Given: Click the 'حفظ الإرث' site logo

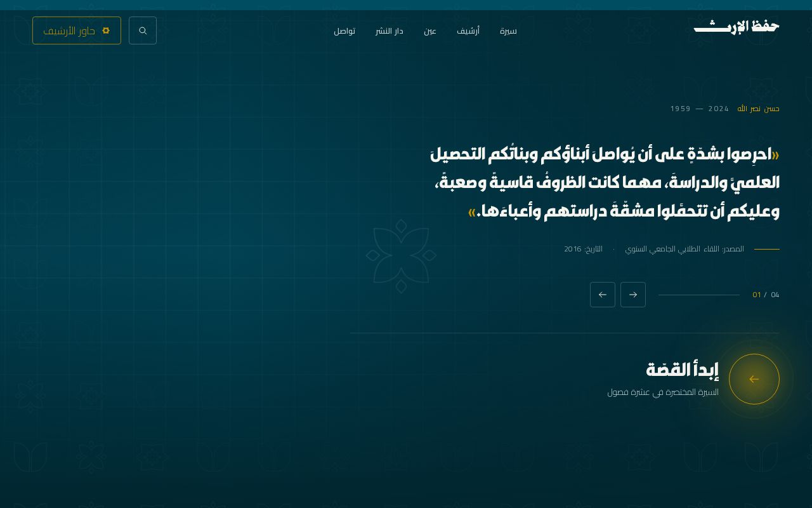Looking at the screenshot, I should [x=737, y=27].
